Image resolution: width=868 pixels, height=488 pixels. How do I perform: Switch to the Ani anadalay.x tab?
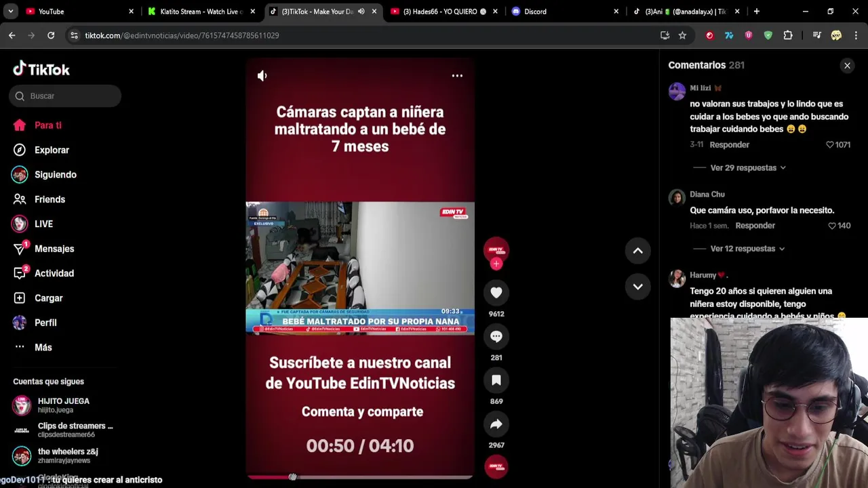[686, 12]
